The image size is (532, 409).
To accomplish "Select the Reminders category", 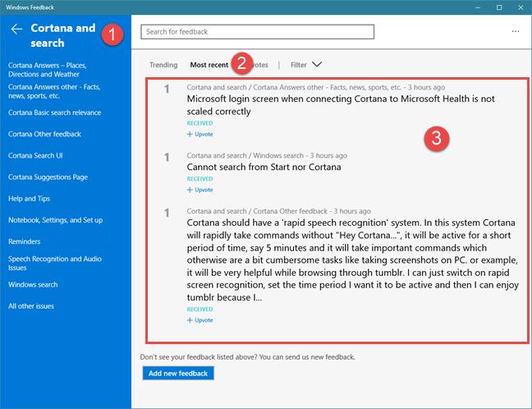I will point(24,241).
